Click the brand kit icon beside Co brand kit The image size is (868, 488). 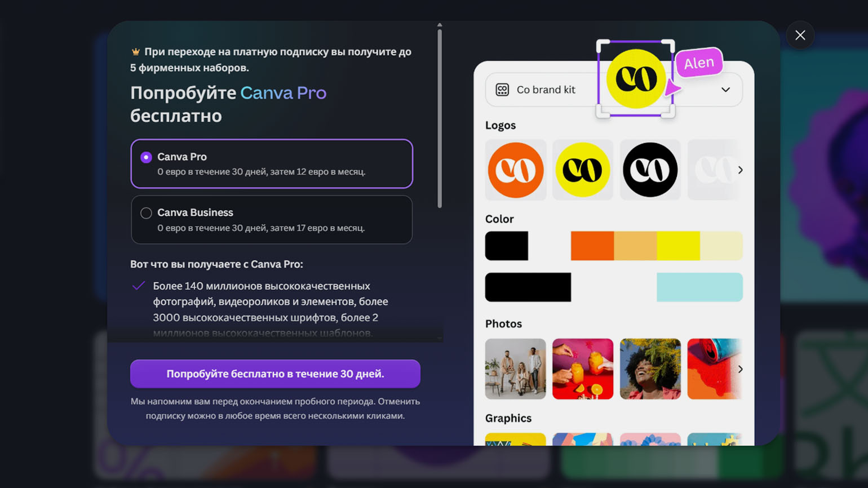[502, 90]
